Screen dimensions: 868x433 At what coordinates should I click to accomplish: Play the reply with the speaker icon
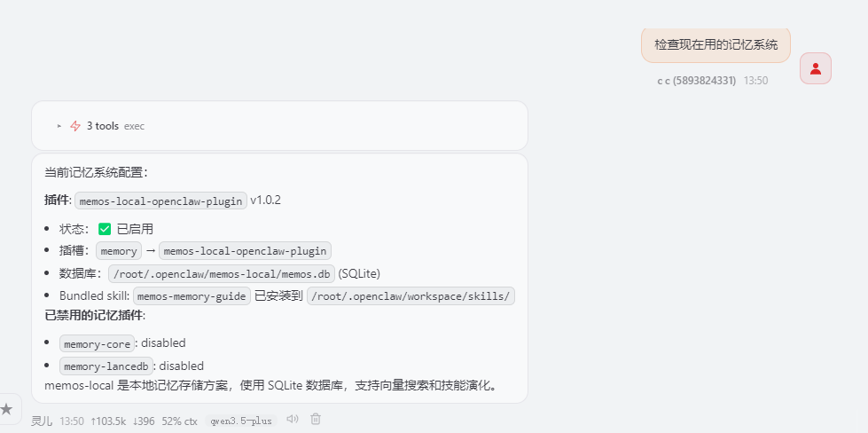click(293, 420)
